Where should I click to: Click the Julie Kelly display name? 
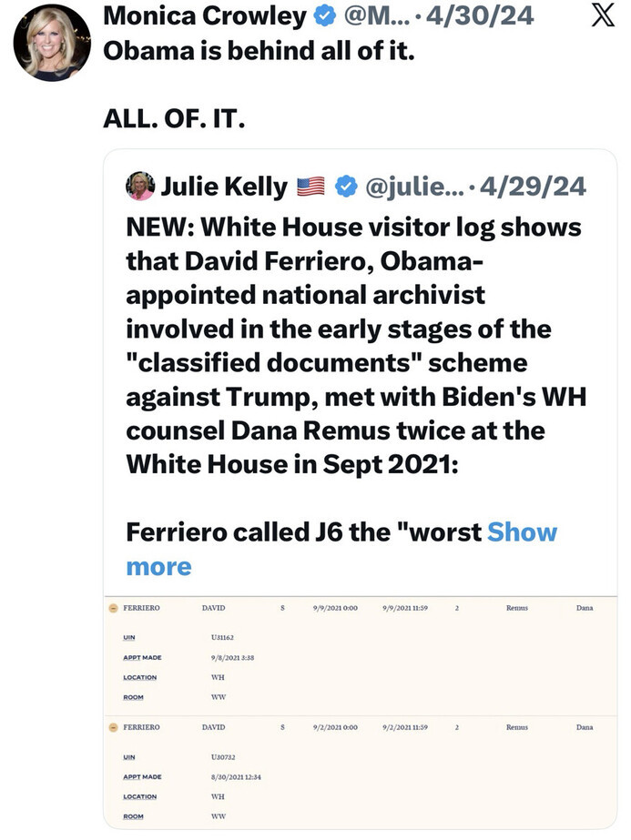(x=223, y=187)
